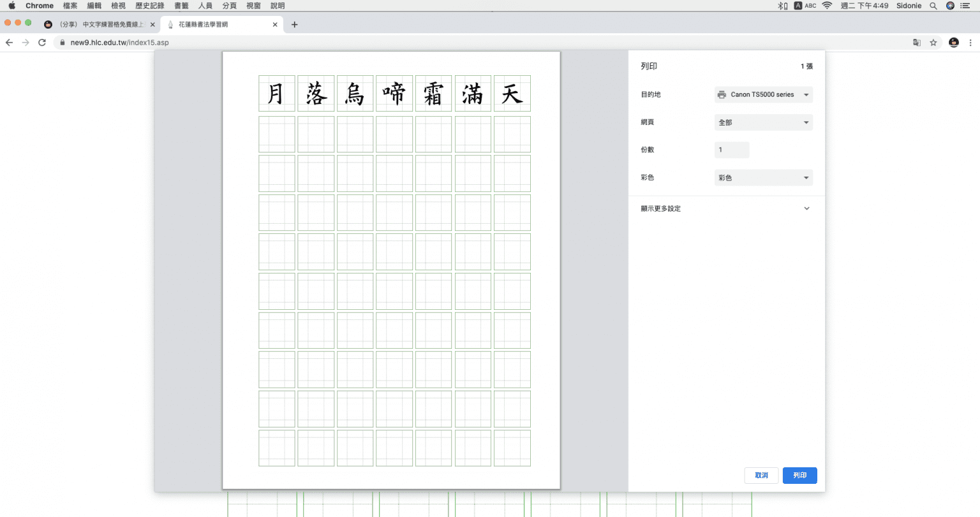Expand 顯示更多設定 more settings
Image resolution: width=980 pixels, height=517 pixels.
tap(726, 208)
